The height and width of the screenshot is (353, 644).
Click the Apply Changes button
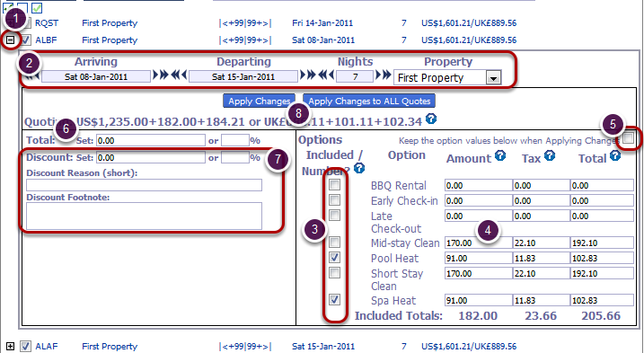pyautogui.click(x=260, y=101)
